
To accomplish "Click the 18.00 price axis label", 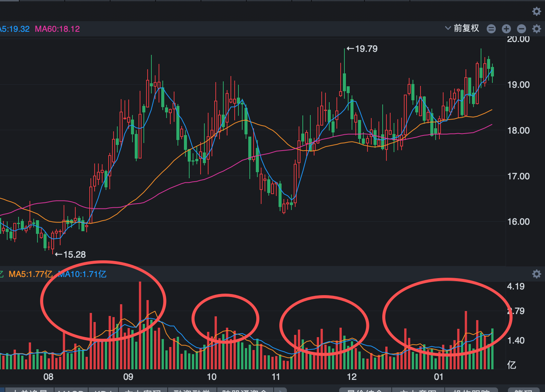I will (x=519, y=131).
